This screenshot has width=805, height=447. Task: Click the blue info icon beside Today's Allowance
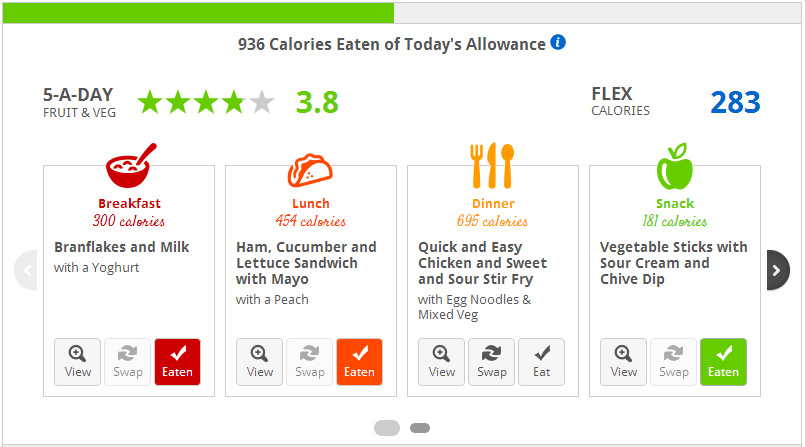558,42
